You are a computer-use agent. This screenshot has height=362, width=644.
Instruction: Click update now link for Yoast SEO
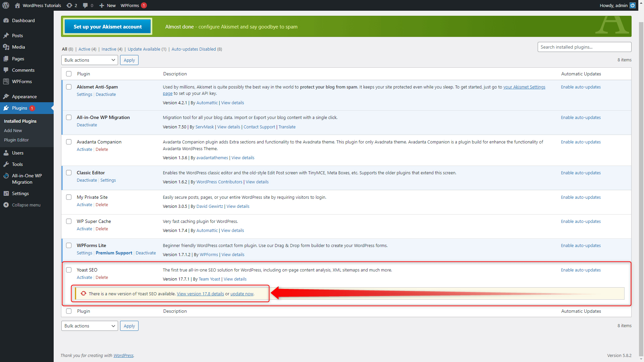pos(243,294)
